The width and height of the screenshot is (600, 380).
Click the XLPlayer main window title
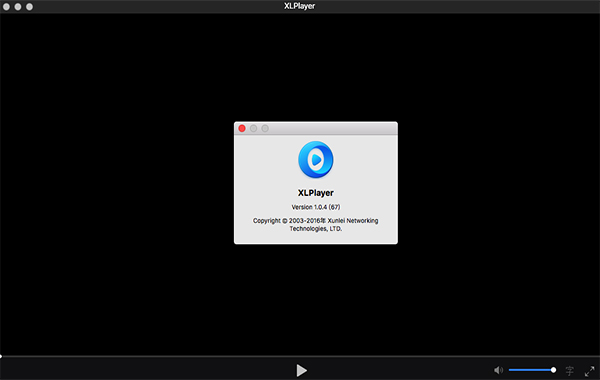coord(300,6)
